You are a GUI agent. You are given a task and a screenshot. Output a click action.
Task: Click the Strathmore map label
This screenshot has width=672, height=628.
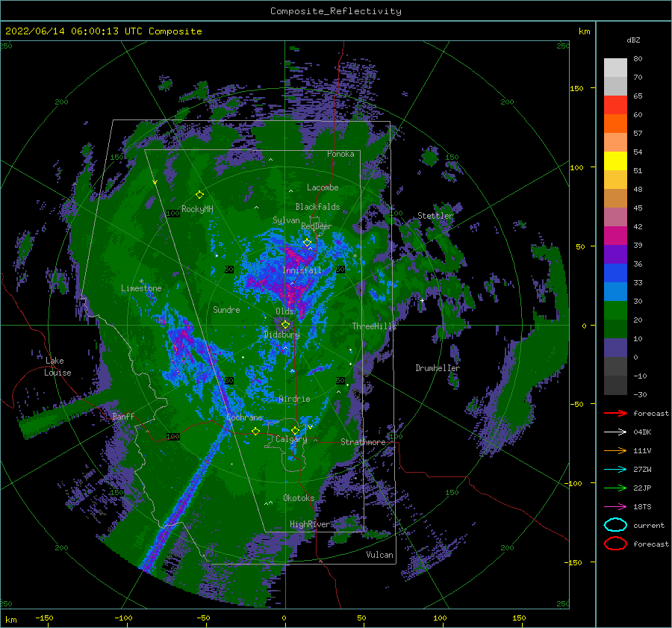pos(363,442)
